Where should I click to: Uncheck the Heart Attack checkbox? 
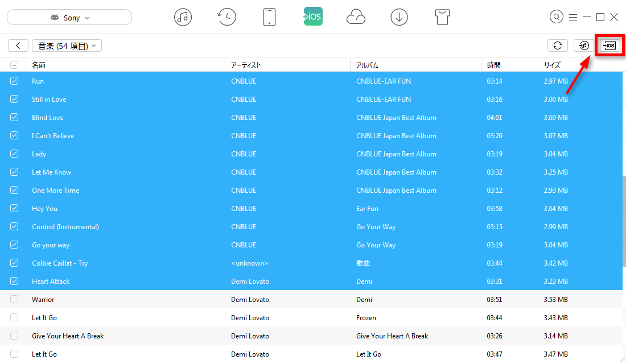tap(14, 281)
